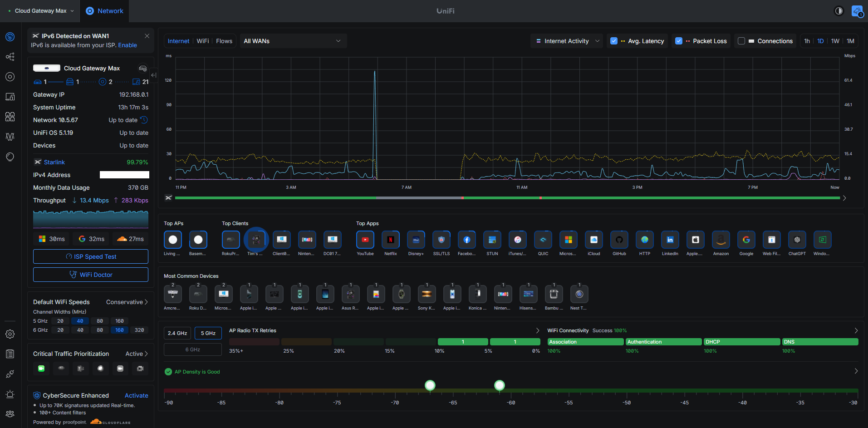868x428 pixels.
Task: Open the Network application tab
Action: tap(105, 11)
